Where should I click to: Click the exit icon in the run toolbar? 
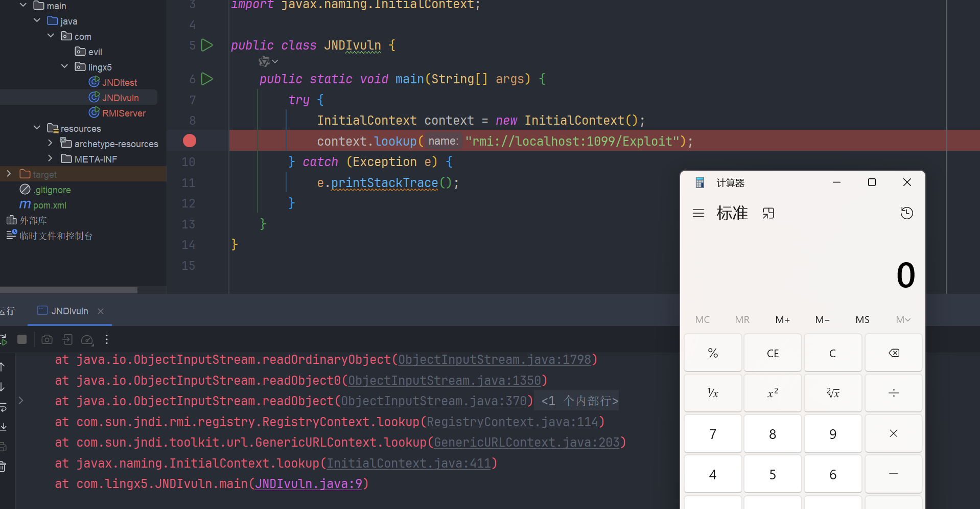click(x=67, y=339)
